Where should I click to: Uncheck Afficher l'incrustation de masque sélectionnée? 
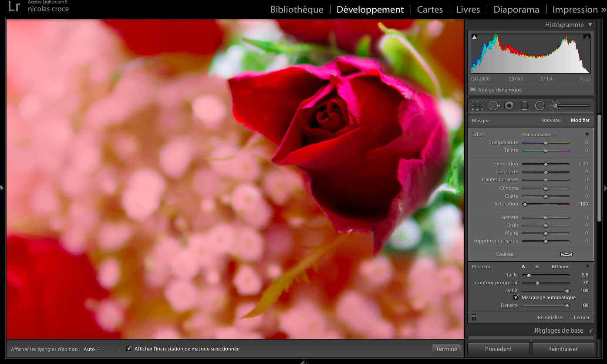[129, 349]
